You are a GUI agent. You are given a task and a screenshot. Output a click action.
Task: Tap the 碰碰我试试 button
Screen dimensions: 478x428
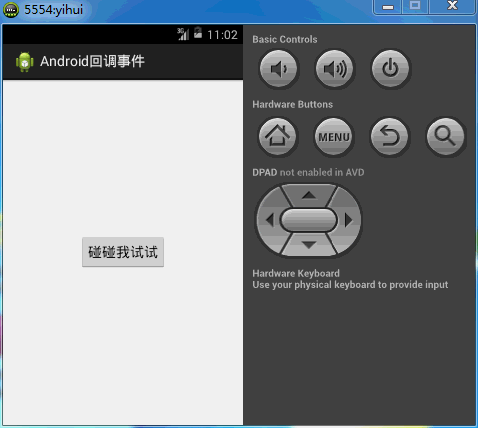123,252
